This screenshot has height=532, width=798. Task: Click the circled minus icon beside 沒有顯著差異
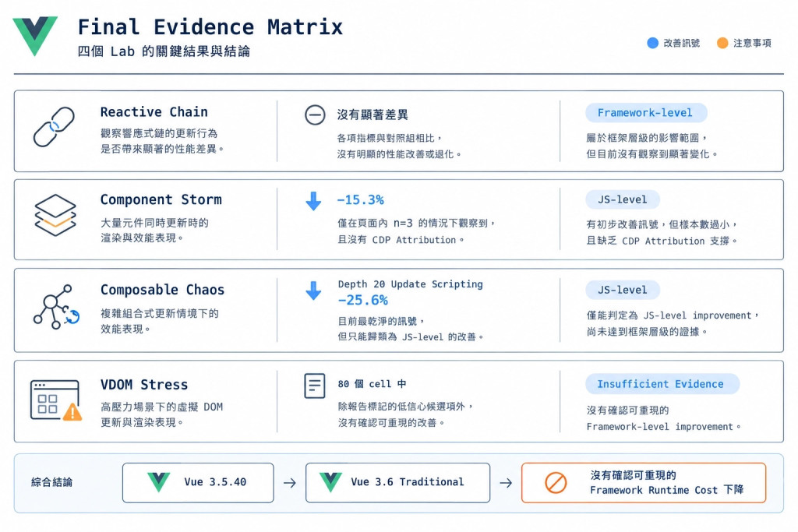[315, 115]
